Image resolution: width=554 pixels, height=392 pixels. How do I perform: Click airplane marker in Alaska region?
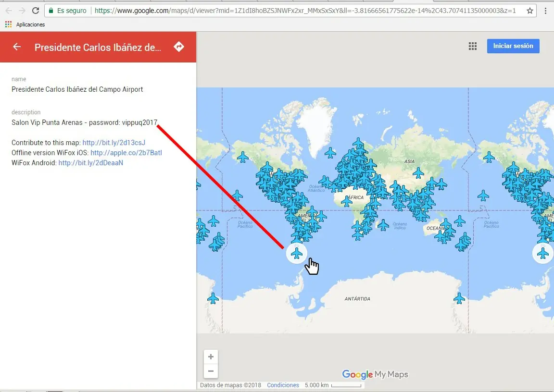(243, 157)
